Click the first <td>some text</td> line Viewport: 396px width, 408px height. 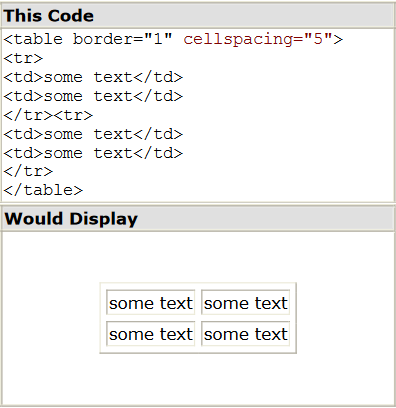(93, 77)
